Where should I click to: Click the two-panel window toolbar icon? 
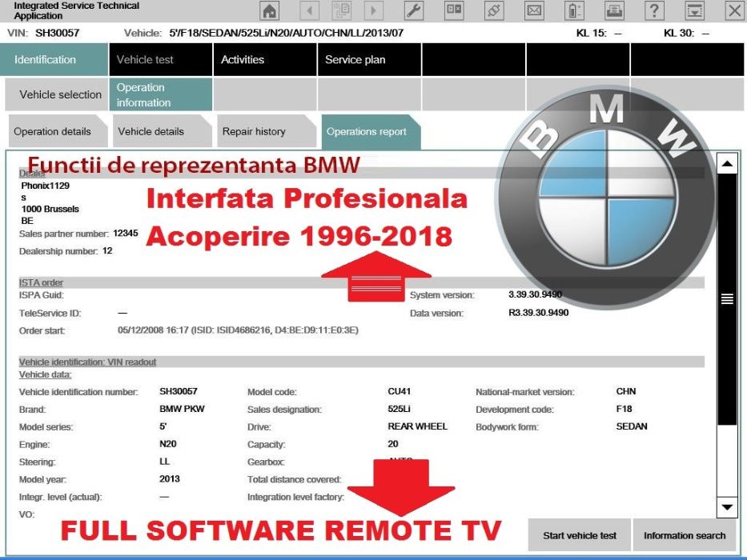[454, 10]
